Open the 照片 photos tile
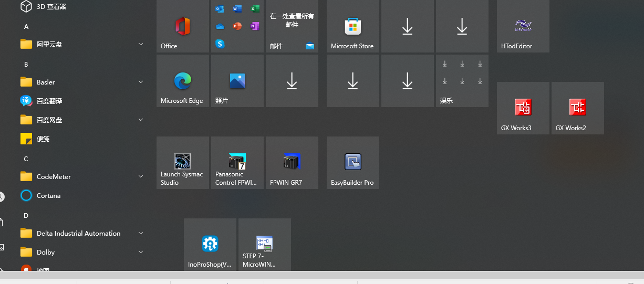 tap(237, 81)
